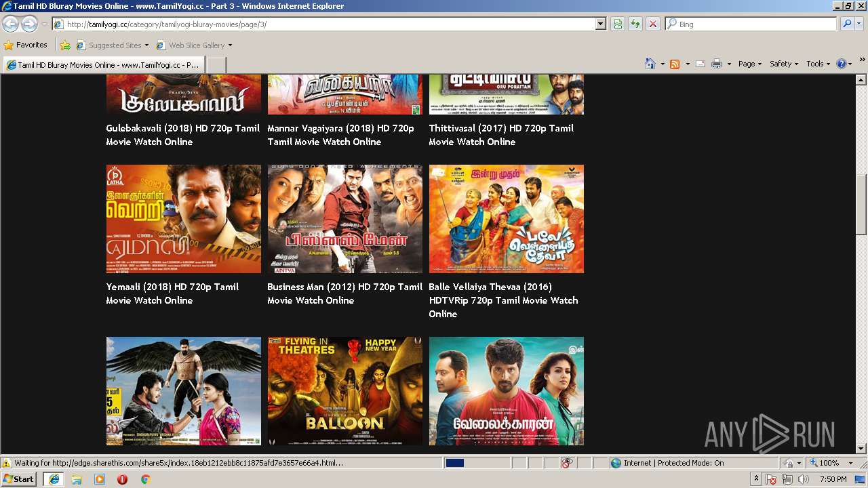Click Internet Protected Mode status text
Viewport: 868px width, 488px height.
click(x=673, y=463)
